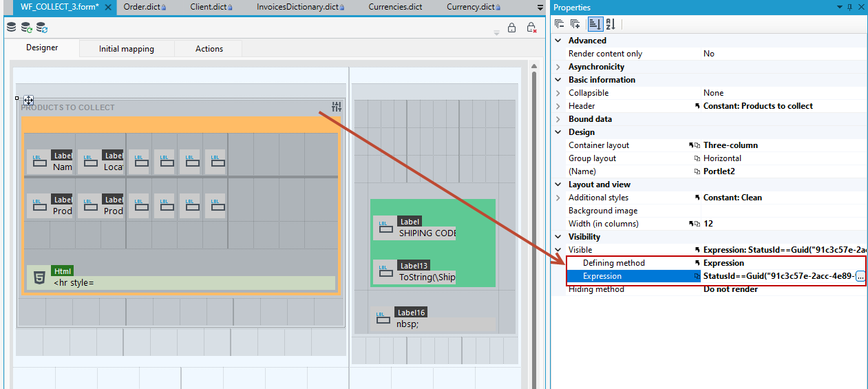This screenshot has width=868, height=389.
Task: Expand the Bound data category
Action: (x=558, y=119)
